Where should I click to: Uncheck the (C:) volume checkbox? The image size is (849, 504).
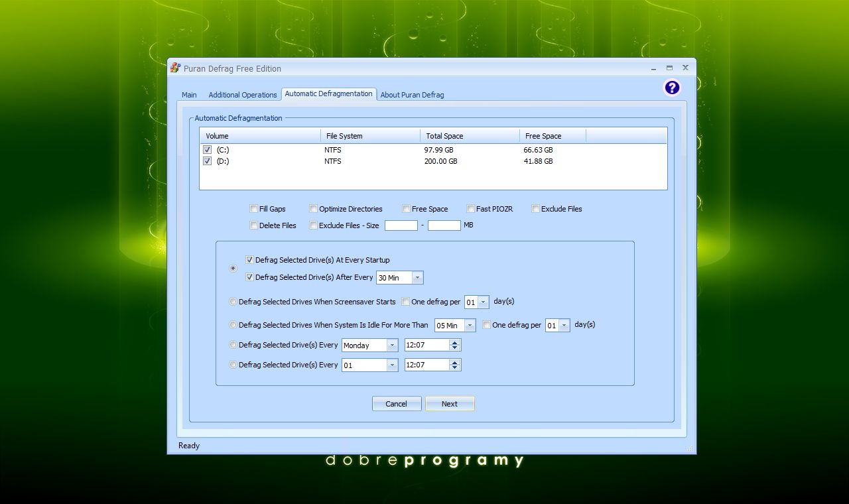207,150
